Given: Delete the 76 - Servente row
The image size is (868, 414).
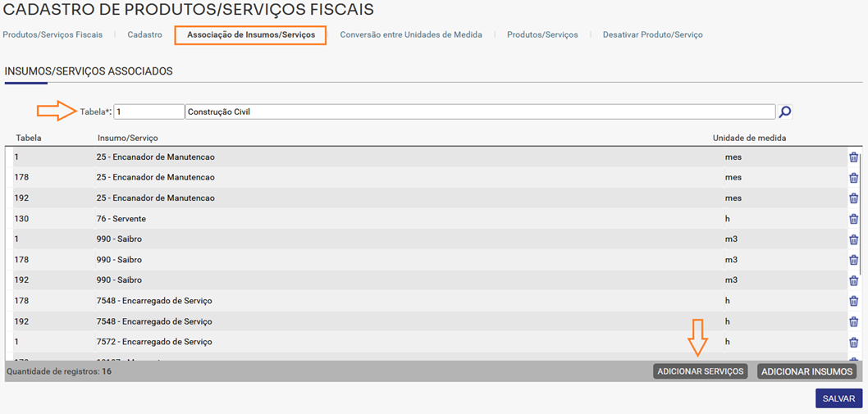Looking at the screenshot, I should pyautogui.click(x=853, y=219).
